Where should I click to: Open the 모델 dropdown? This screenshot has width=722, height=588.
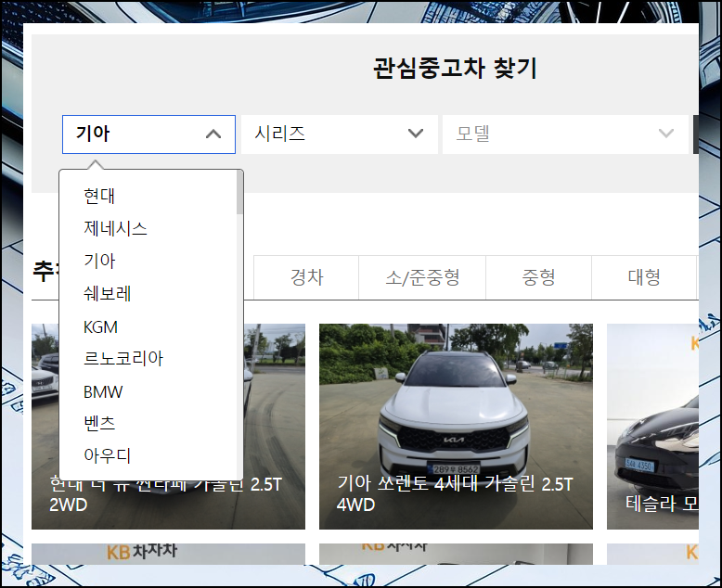coord(565,134)
